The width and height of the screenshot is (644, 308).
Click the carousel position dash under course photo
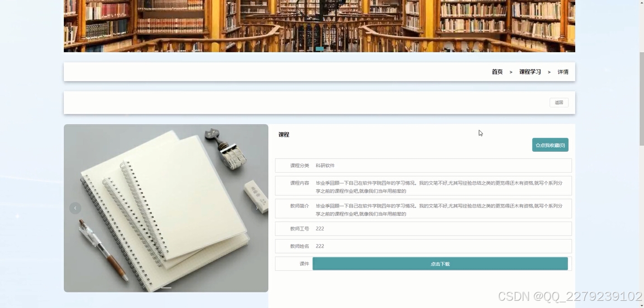tap(166, 287)
